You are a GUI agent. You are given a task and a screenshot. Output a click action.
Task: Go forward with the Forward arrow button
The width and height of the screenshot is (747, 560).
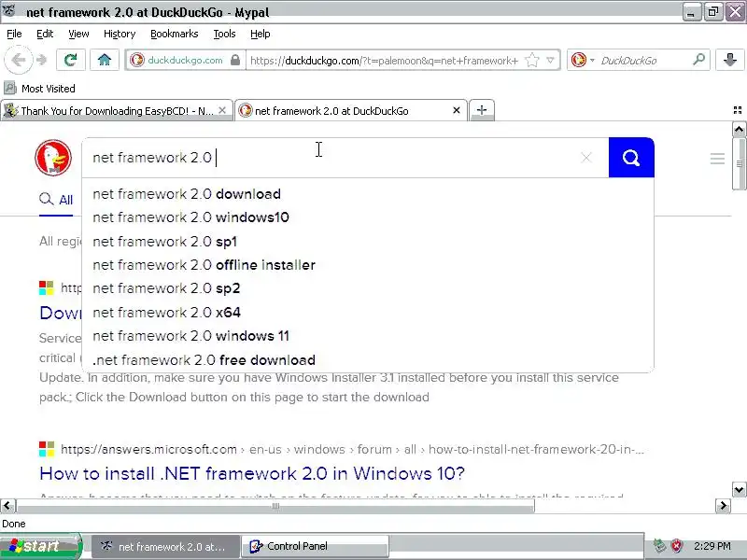(42, 60)
